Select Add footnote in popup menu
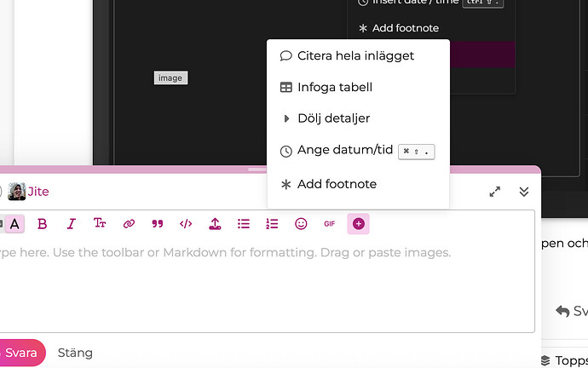The height and width of the screenshot is (368, 588). (358, 184)
